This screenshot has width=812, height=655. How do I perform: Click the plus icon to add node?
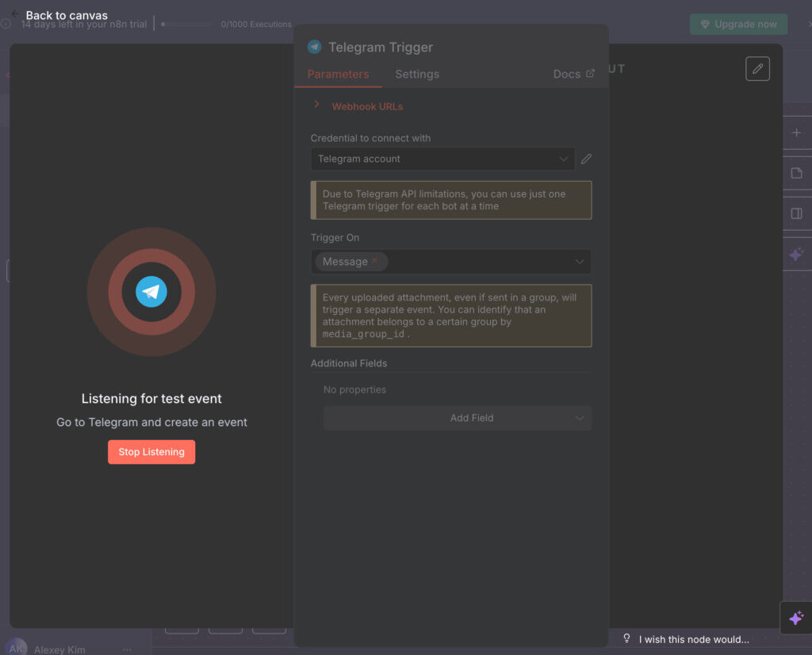tap(796, 133)
